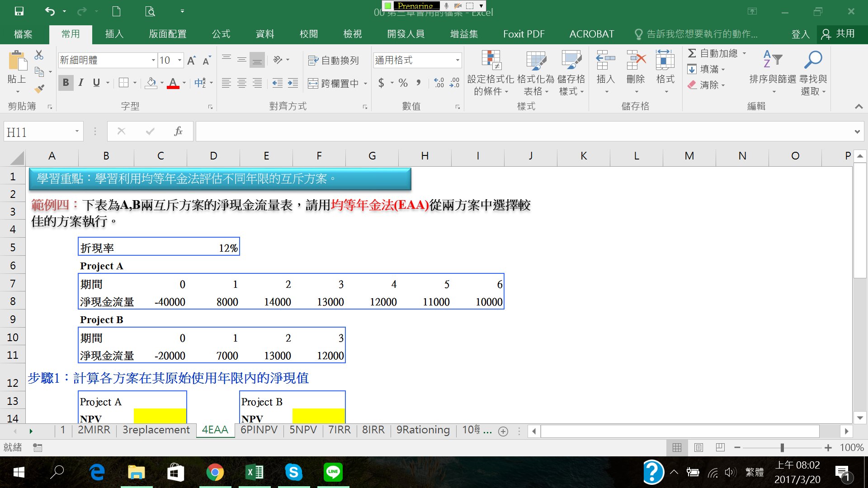Viewport: 868px width, 488px height.
Task: Expand the Name Box dropdown arrow
Action: pos(77,131)
